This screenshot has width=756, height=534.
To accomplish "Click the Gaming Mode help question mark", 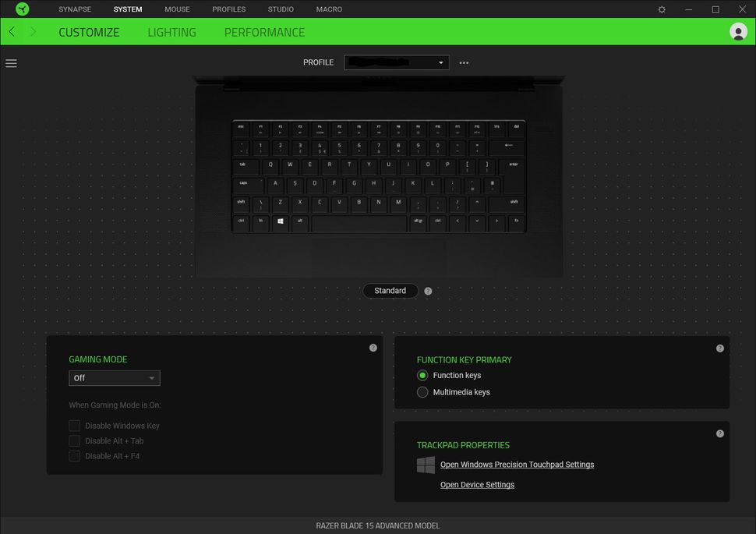I will tap(373, 348).
